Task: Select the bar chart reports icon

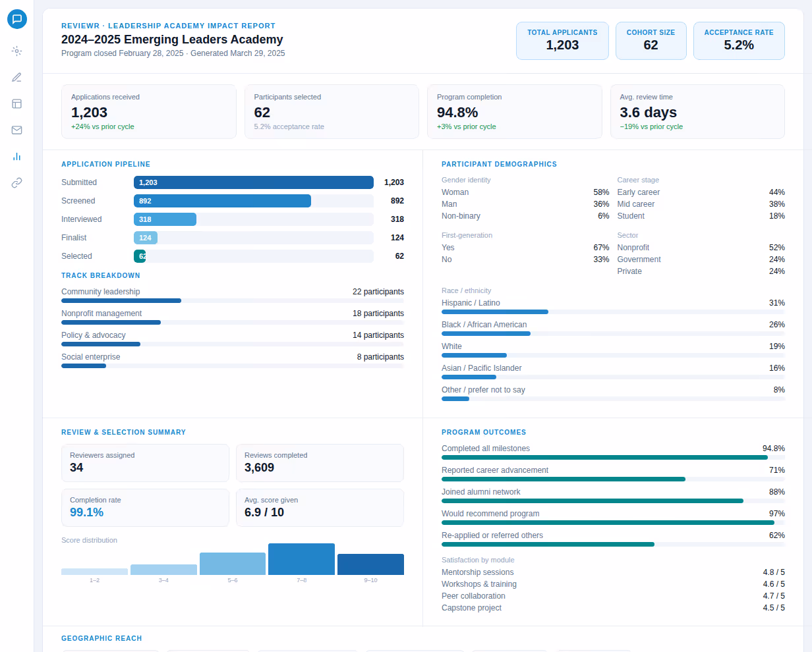Action: [x=17, y=156]
